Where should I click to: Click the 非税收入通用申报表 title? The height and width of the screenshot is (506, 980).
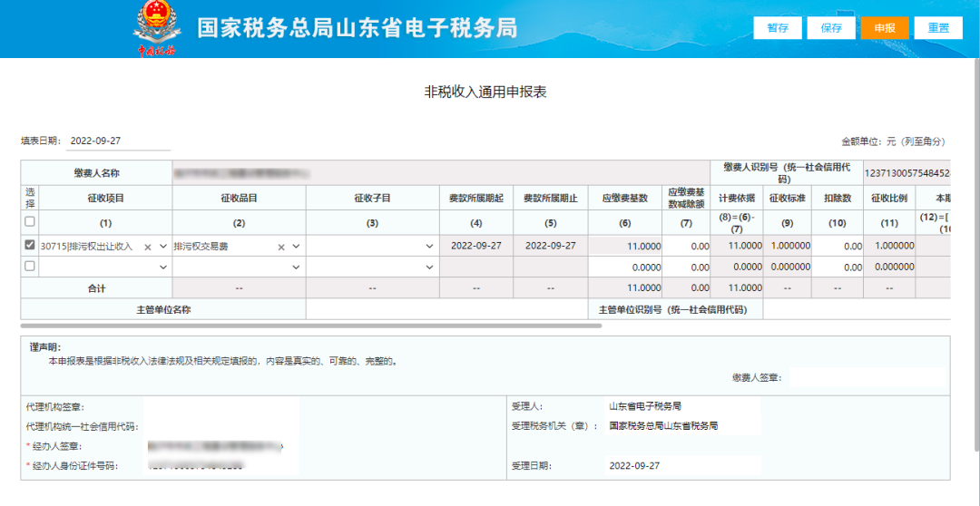point(485,92)
